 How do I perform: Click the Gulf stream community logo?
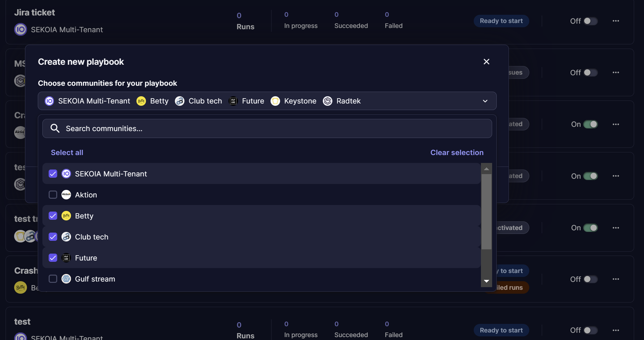(x=66, y=279)
